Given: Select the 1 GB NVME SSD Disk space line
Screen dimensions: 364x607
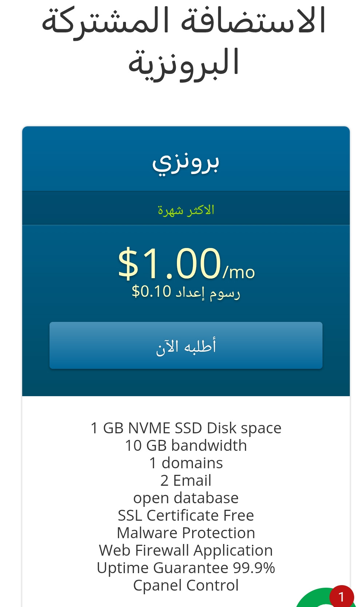Looking at the screenshot, I should pos(186,428).
